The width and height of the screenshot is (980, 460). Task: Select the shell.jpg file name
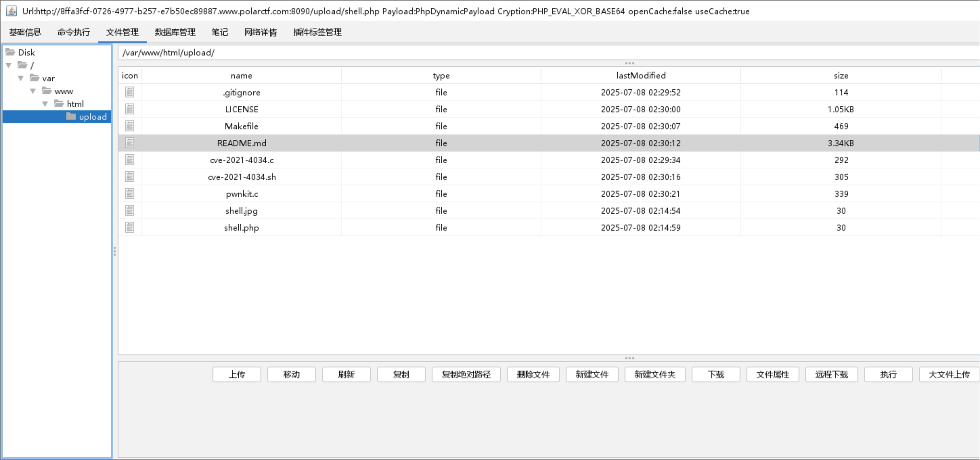pyautogui.click(x=241, y=211)
